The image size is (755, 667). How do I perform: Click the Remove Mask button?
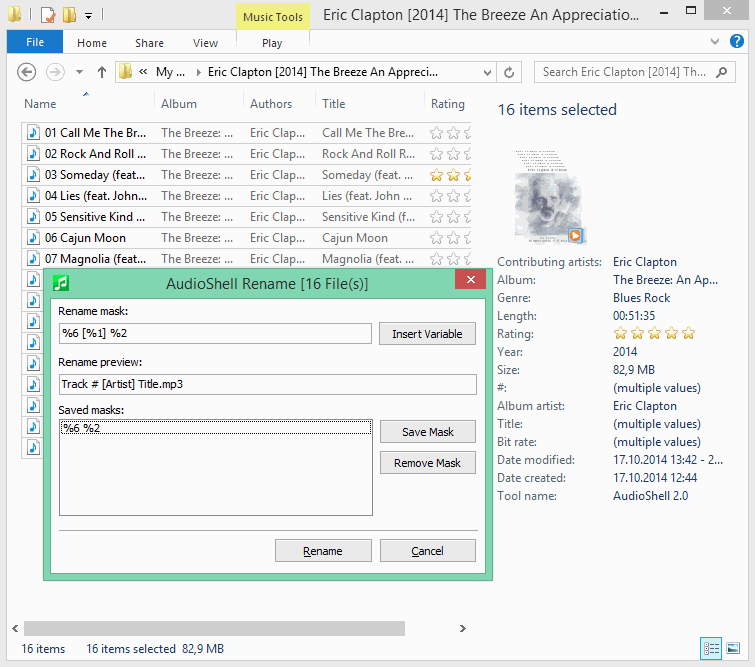pos(428,463)
